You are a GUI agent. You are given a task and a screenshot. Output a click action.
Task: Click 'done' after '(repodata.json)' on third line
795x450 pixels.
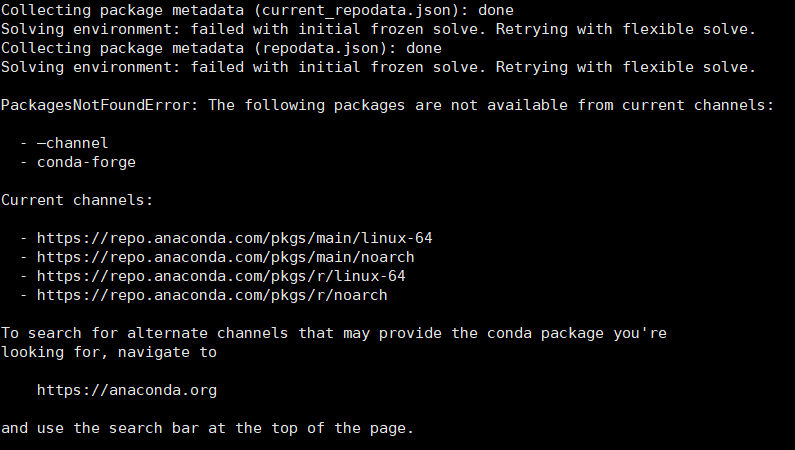[423, 48]
